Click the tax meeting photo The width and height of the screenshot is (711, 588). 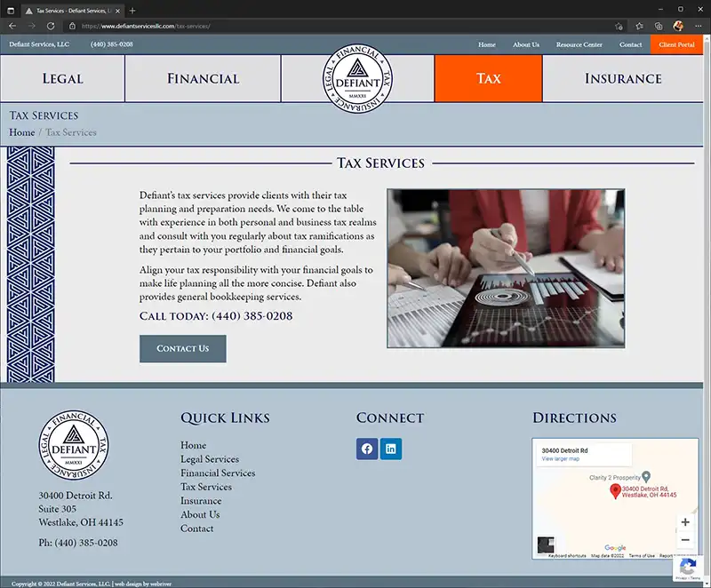tap(506, 268)
